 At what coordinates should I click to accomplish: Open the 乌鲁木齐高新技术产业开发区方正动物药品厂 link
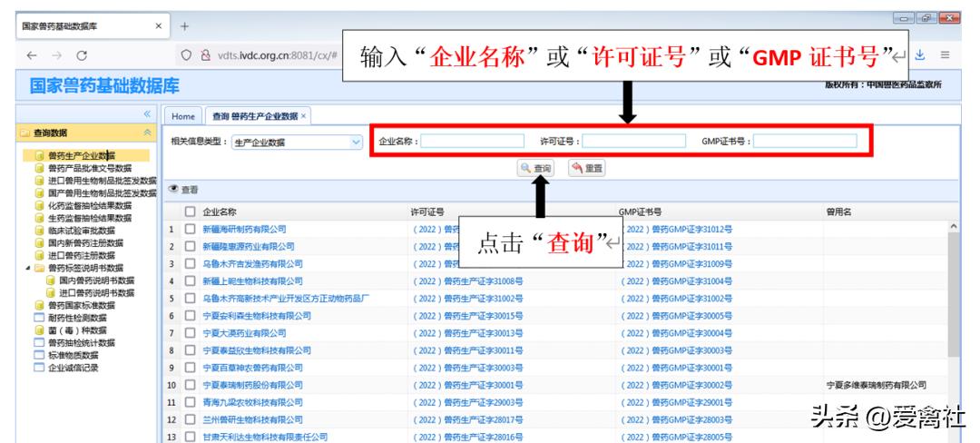[286, 299]
